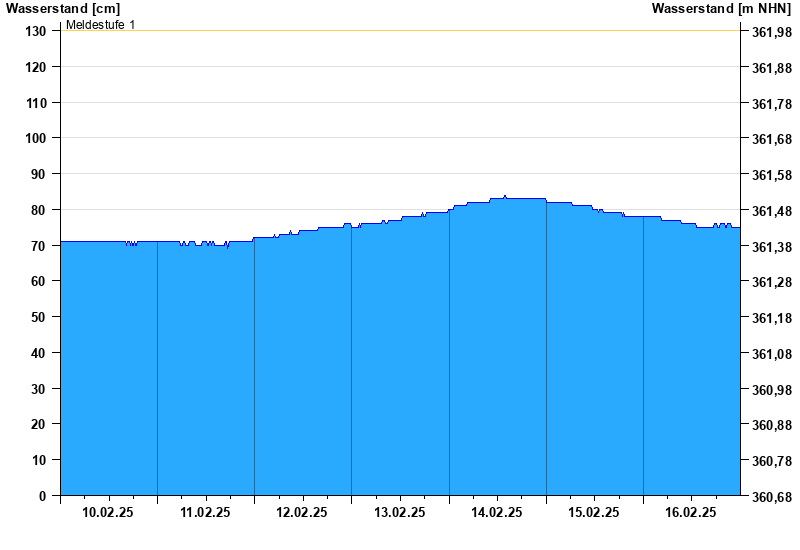Image resolution: width=800 pixels, height=550 pixels.
Task: Select the 12.02.25 date label
Action: 302,512
